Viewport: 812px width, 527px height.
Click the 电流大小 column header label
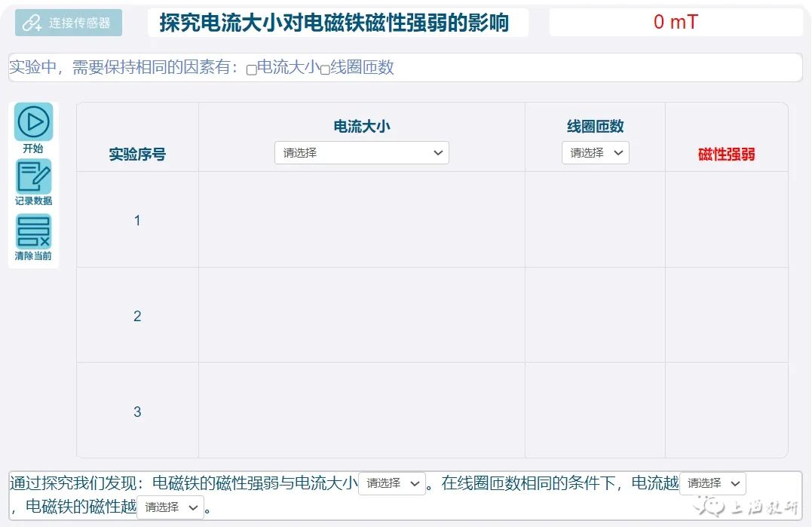(361, 127)
